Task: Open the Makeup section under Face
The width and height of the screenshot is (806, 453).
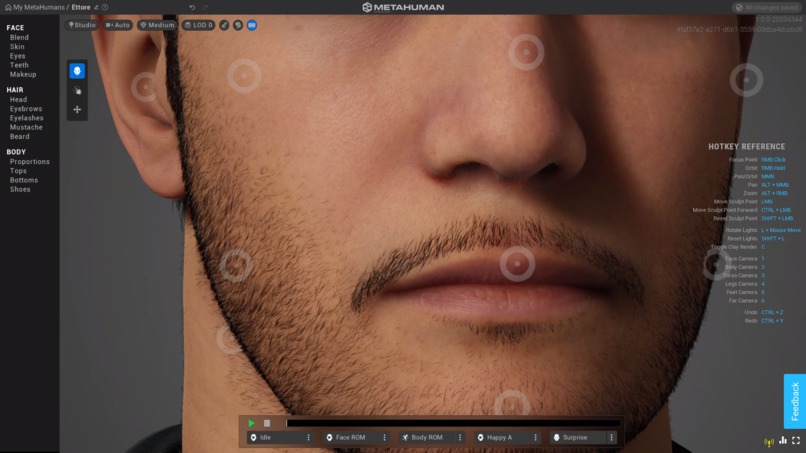Action: [x=23, y=75]
